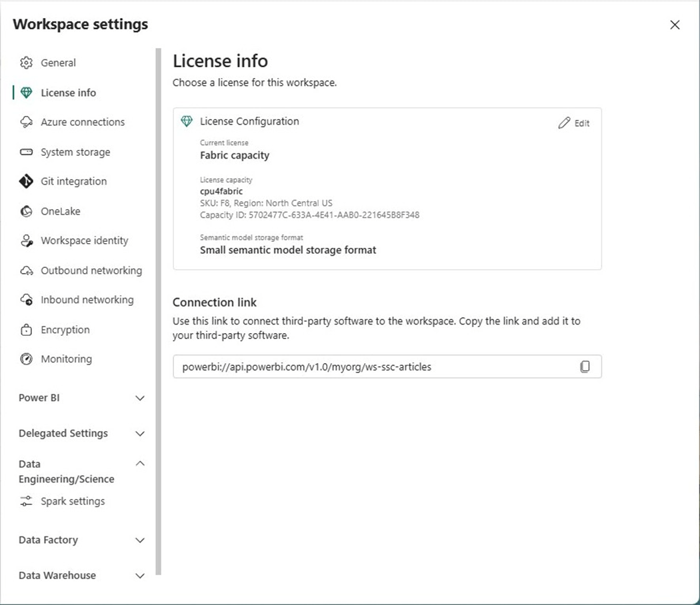Image resolution: width=700 pixels, height=605 pixels.
Task: Click the General gear icon
Action: pos(26,63)
